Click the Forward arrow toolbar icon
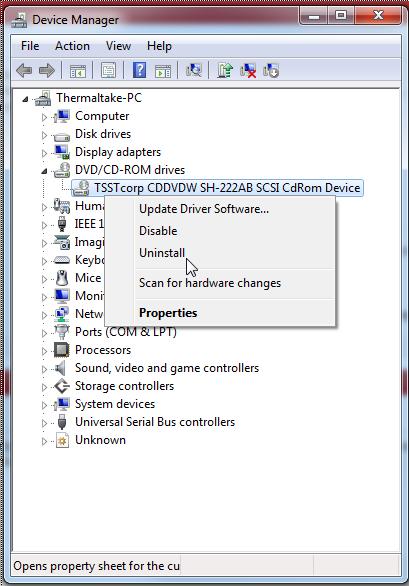The image size is (409, 586). (47, 70)
